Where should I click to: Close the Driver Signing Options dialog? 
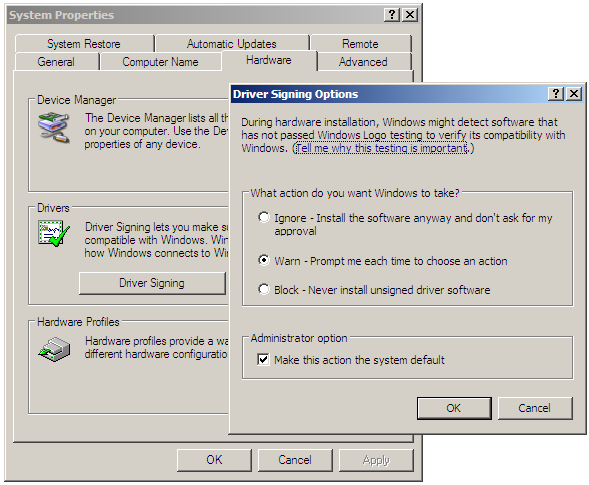click(574, 94)
